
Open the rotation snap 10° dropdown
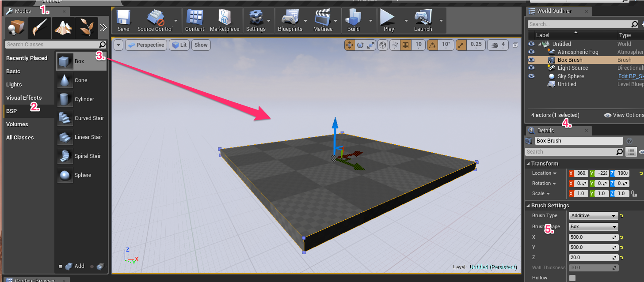point(446,45)
